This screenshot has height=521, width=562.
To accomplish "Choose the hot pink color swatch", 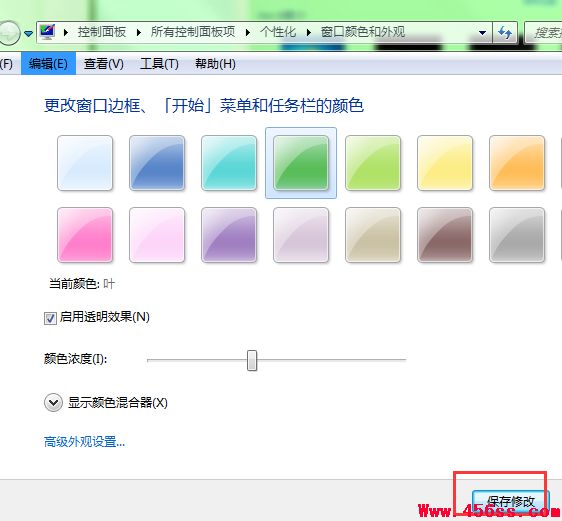I will tap(85, 235).
